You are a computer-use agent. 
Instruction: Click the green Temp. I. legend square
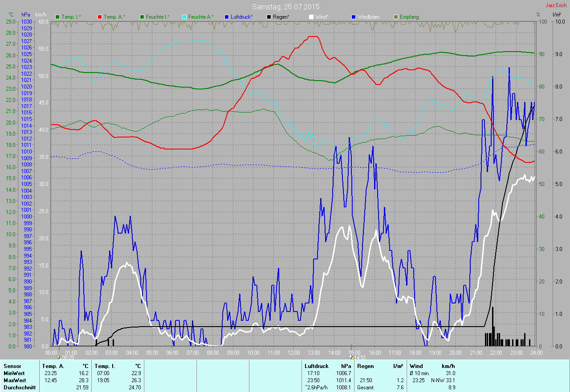click(57, 17)
